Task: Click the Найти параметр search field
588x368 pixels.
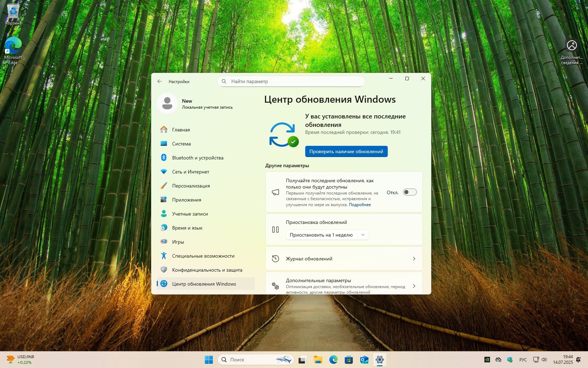Action: [x=294, y=81]
